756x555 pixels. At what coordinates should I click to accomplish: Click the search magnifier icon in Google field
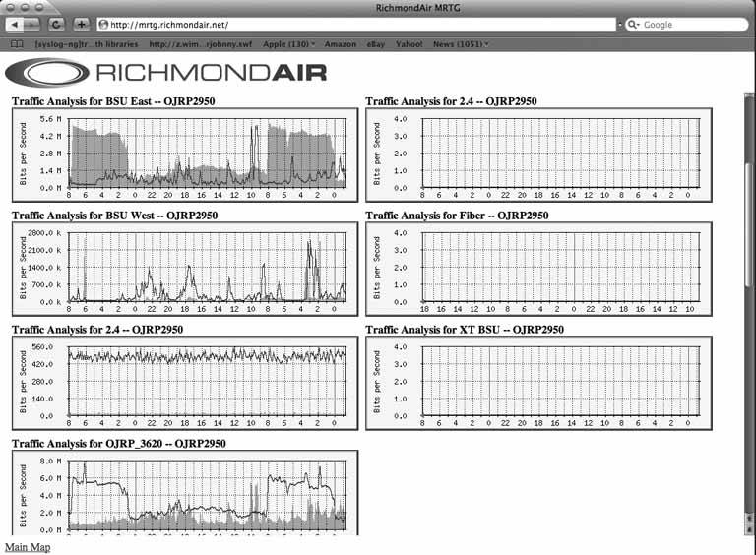click(633, 24)
